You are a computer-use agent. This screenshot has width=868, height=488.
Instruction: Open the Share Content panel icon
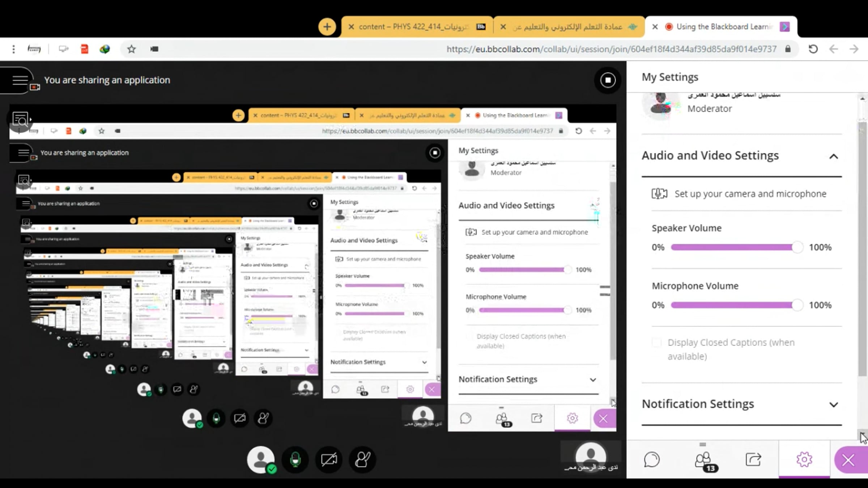pos(753,460)
